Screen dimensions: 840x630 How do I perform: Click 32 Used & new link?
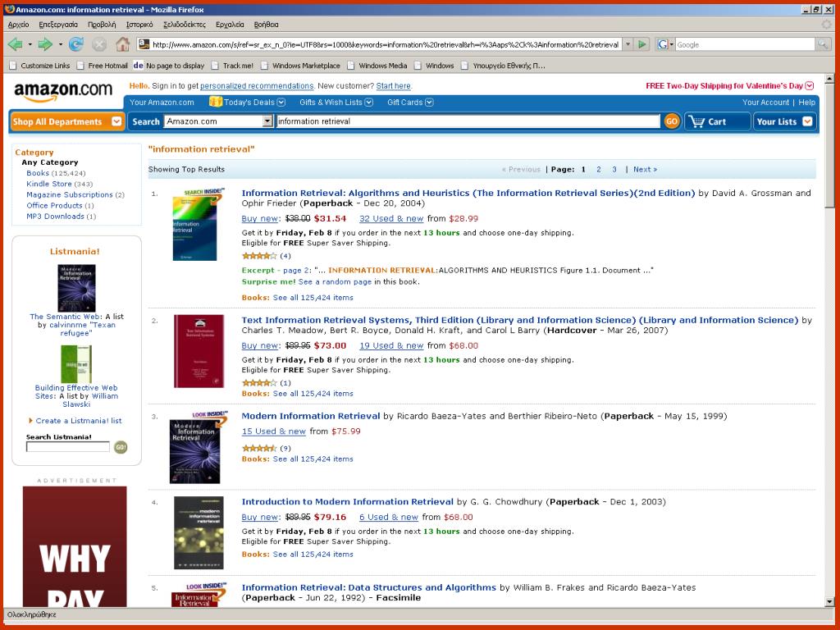tap(391, 218)
